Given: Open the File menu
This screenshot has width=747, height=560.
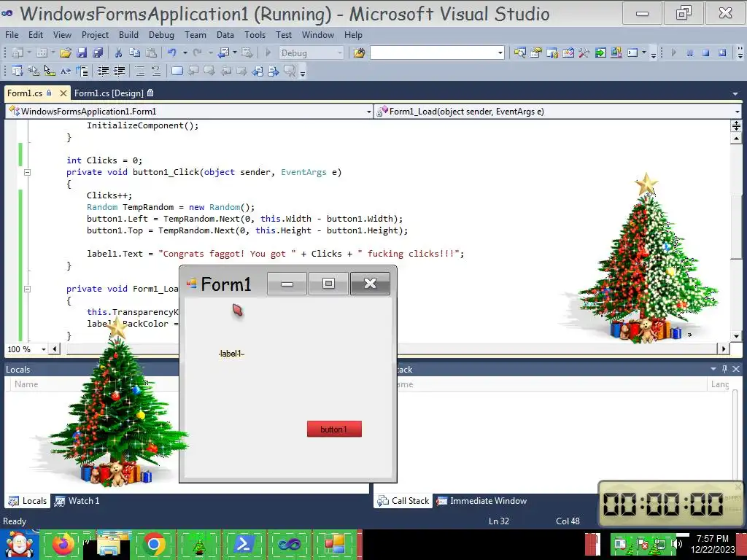Looking at the screenshot, I should point(12,35).
